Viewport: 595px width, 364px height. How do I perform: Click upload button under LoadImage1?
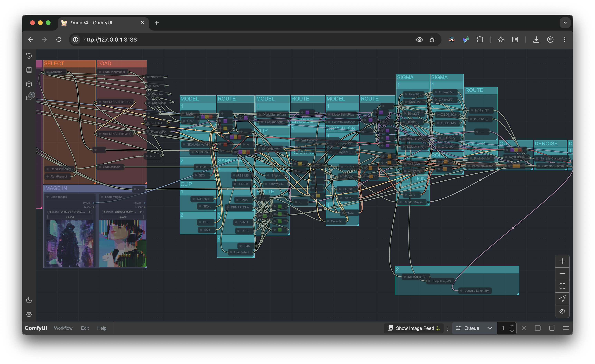point(70,217)
